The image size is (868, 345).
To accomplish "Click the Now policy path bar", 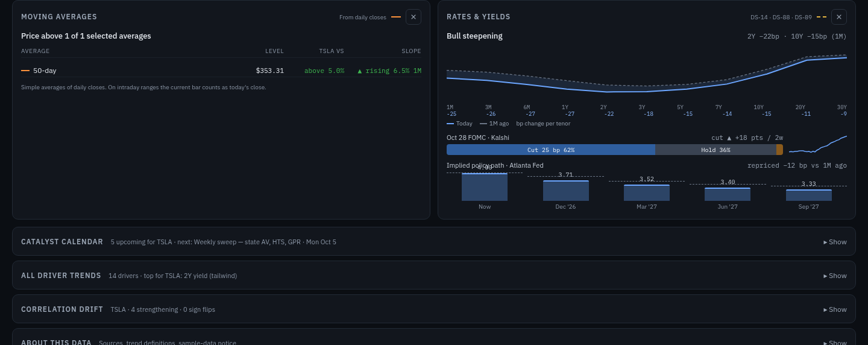I will tap(485, 187).
